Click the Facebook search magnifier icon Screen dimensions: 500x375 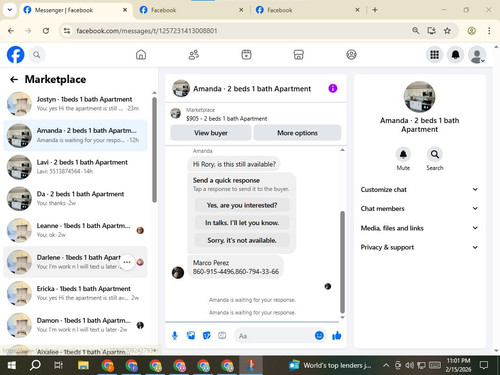point(37,55)
